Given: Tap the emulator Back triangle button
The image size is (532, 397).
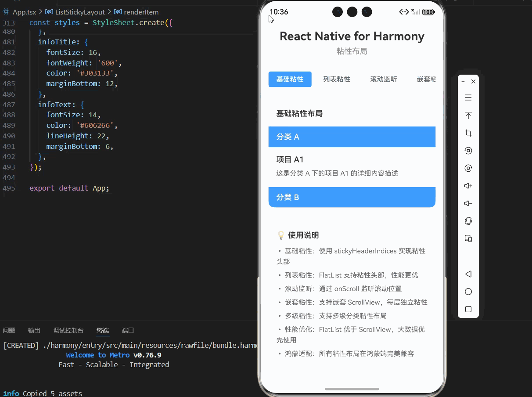Looking at the screenshot, I should 468,274.
